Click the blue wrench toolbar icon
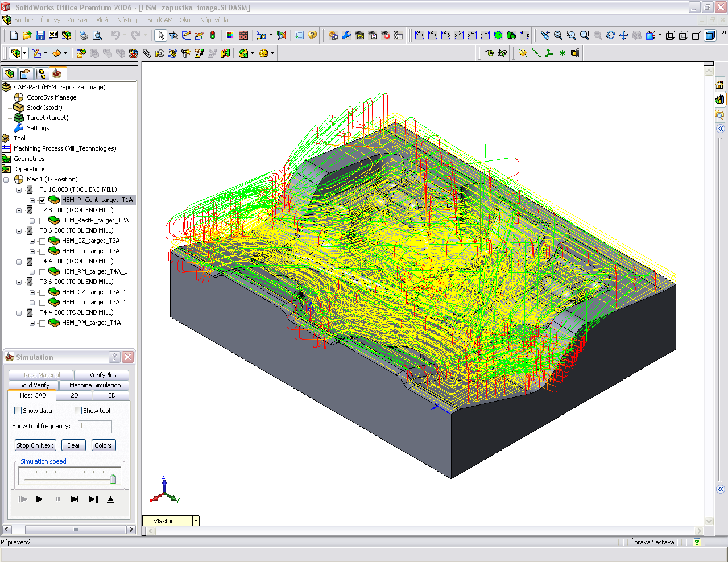Image resolution: width=728 pixels, height=562 pixels. (346, 35)
